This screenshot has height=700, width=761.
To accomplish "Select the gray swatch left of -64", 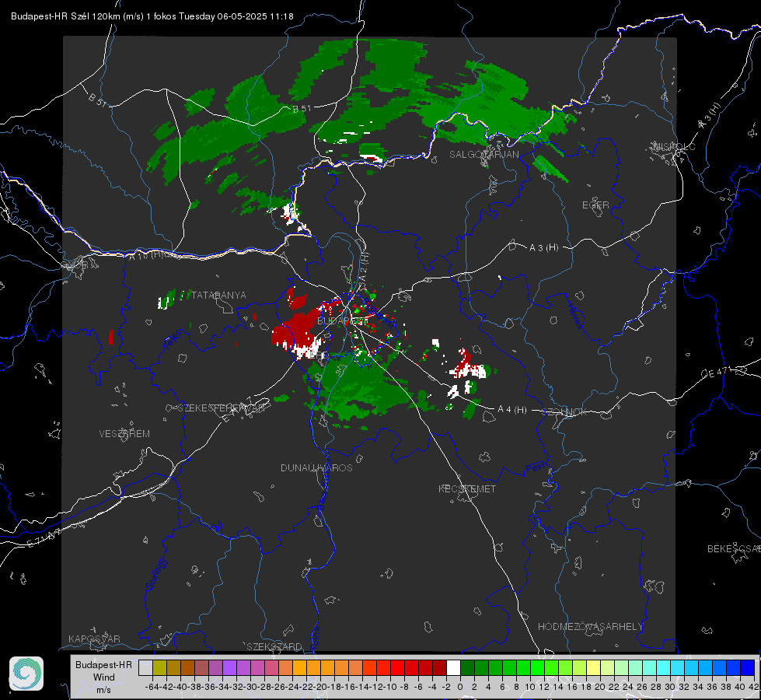I will coord(145,667).
